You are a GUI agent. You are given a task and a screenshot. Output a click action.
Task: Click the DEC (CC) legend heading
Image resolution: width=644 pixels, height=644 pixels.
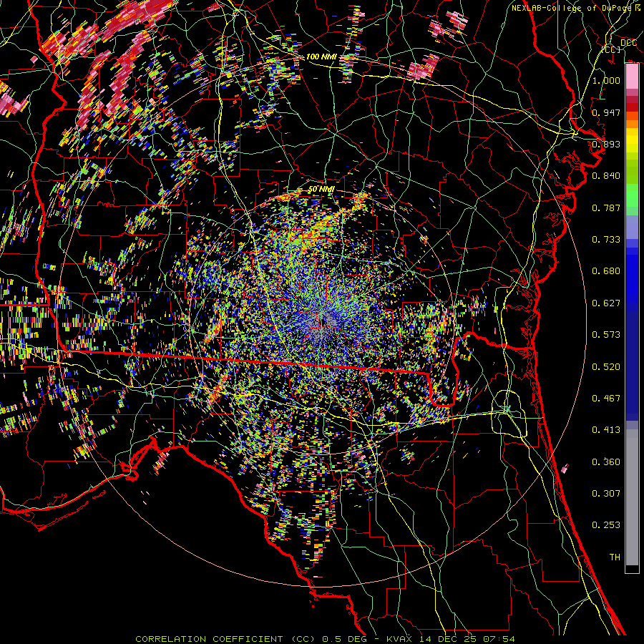pos(621,46)
